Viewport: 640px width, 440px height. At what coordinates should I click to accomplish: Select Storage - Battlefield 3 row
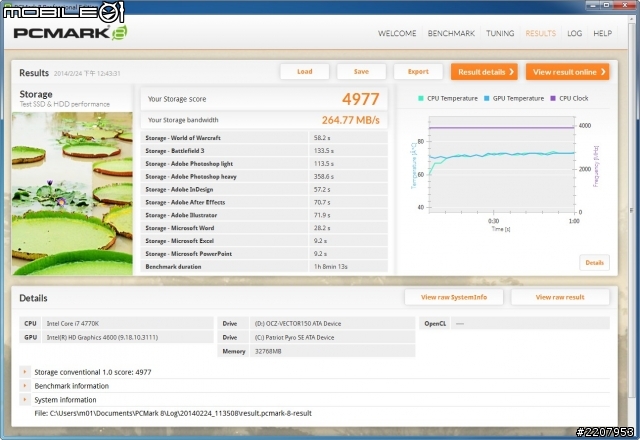pos(264,151)
